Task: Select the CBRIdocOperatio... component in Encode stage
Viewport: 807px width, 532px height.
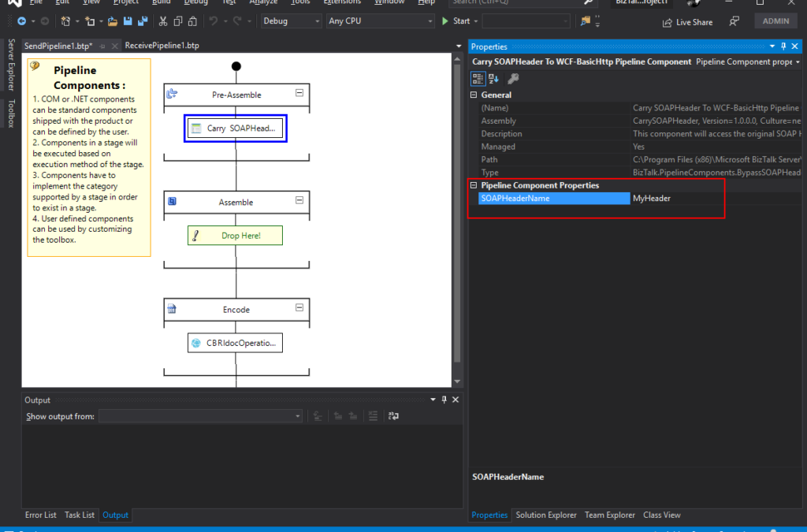Action: click(x=235, y=343)
